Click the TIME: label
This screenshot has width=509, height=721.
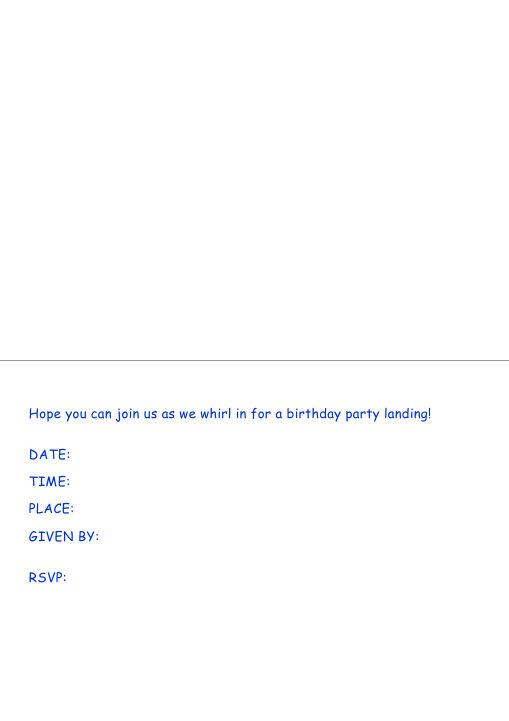point(49,481)
